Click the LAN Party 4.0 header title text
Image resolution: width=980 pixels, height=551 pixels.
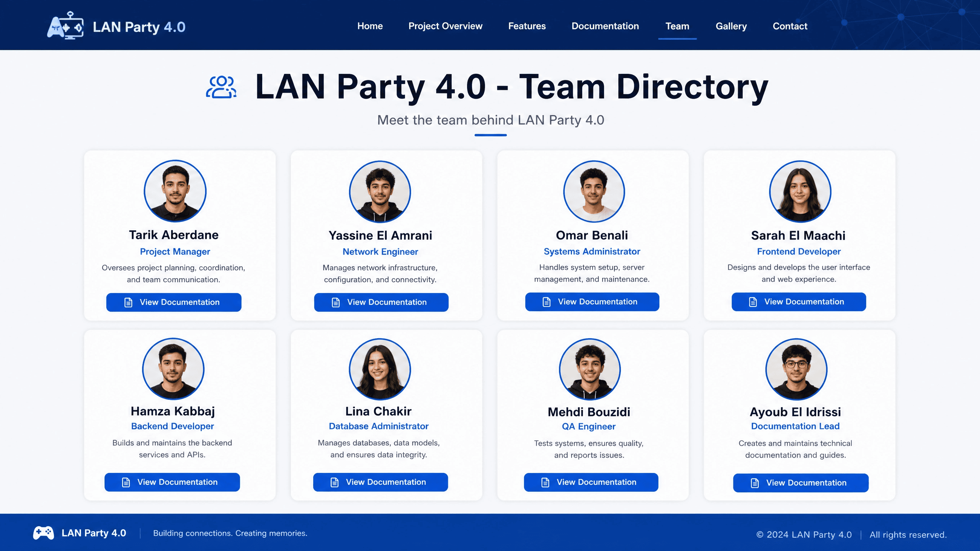[x=139, y=27]
